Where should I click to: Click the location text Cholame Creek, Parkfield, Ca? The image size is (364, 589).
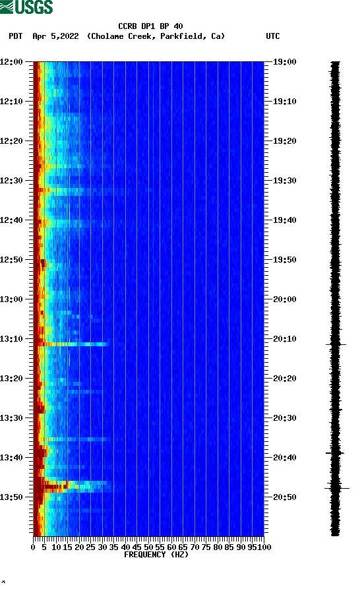pyautogui.click(x=156, y=36)
